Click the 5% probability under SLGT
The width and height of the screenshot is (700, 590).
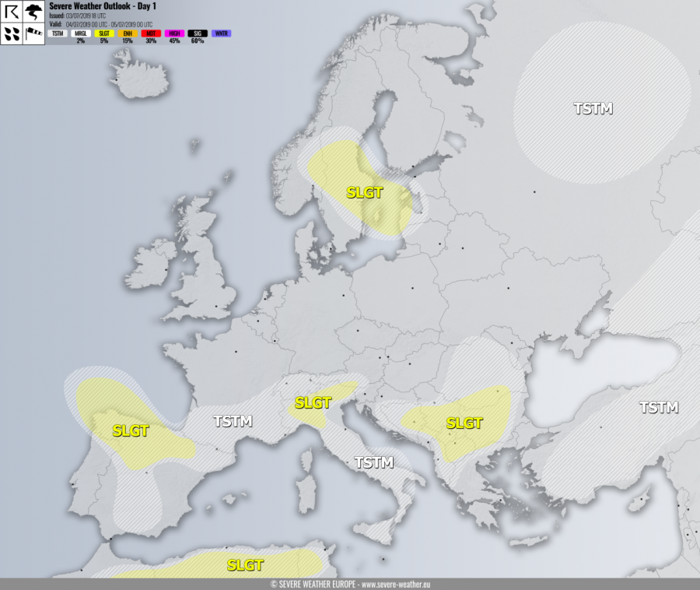104,40
